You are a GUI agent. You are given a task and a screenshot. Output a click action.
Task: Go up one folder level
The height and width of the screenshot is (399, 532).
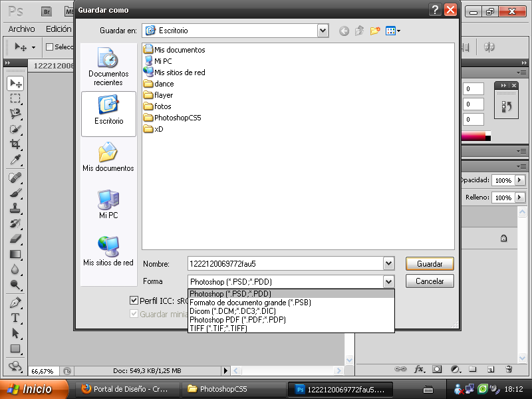tap(359, 31)
